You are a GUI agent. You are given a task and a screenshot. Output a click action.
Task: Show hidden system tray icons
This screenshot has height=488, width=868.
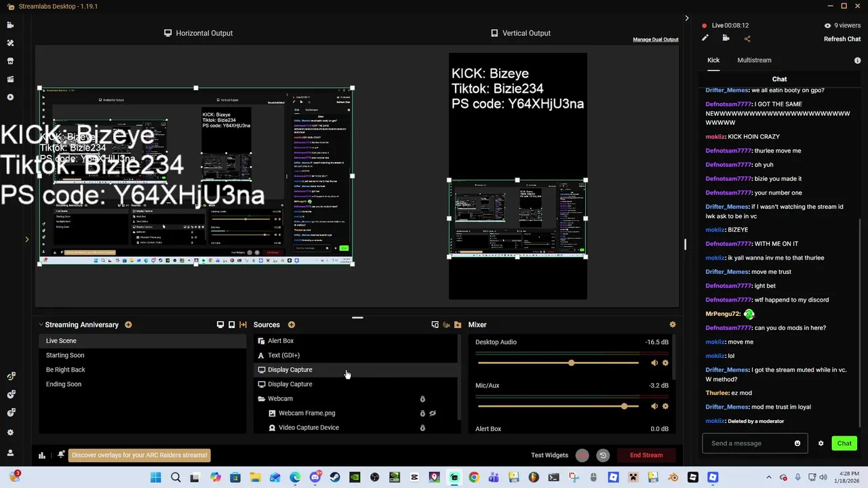[768, 478]
